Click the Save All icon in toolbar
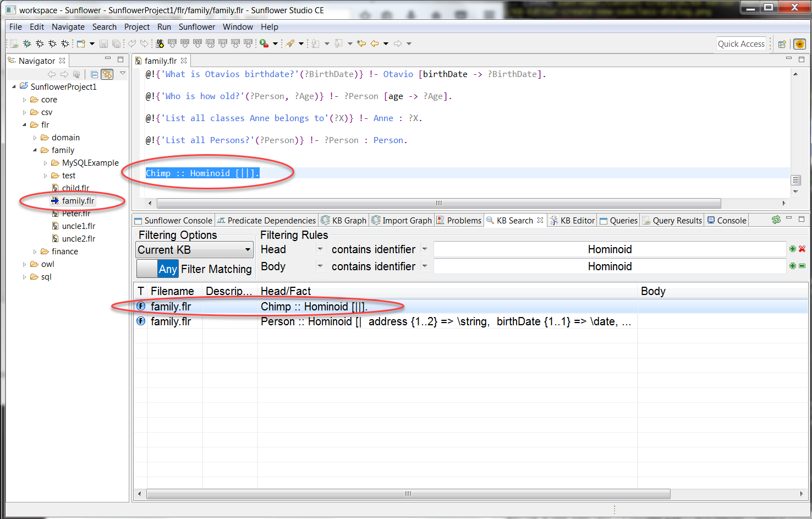The height and width of the screenshot is (519, 812). (x=116, y=43)
